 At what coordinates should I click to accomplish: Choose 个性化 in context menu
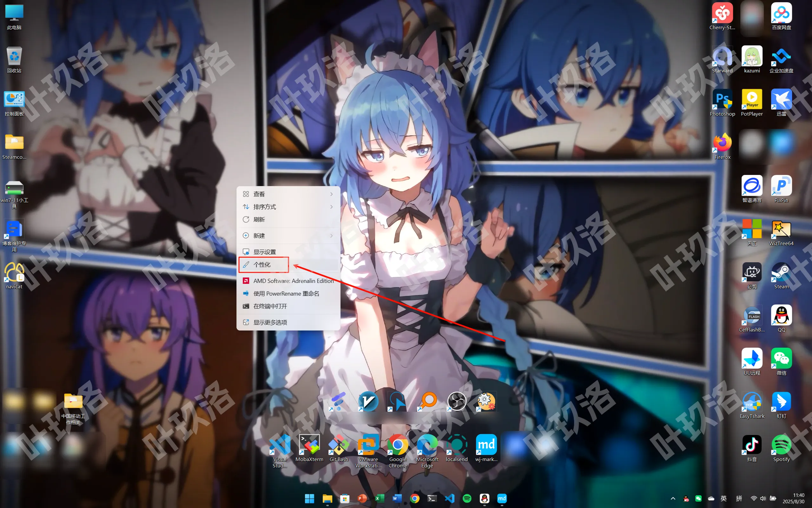(288, 265)
